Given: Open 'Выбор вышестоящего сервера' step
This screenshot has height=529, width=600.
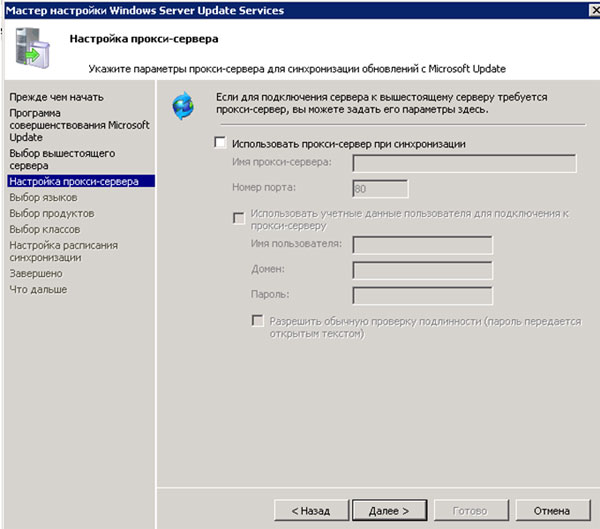Looking at the screenshot, I should point(62,159).
